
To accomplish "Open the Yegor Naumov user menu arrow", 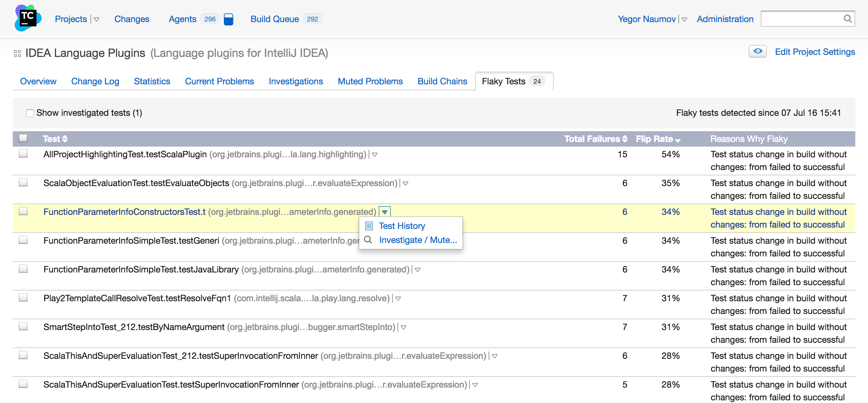I will pyautogui.click(x=684, y=19).
